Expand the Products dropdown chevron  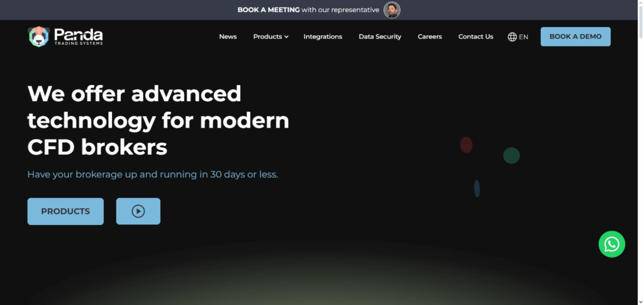click(x=286, y=37)
